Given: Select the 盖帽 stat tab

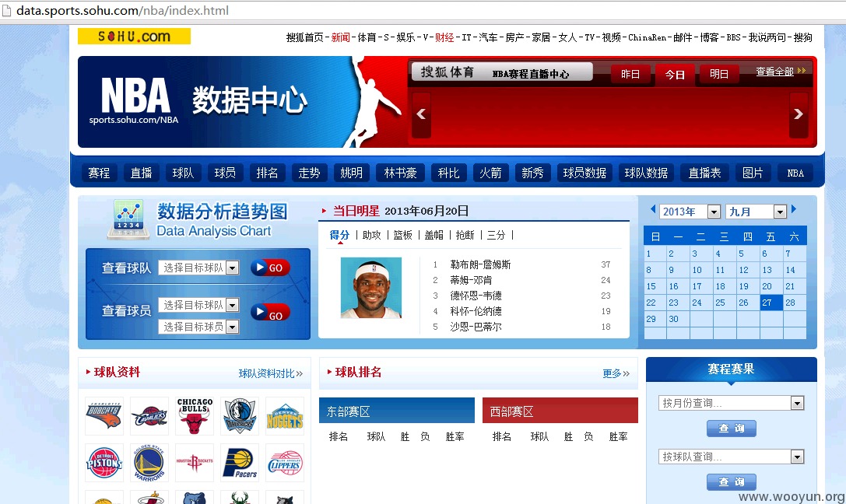Looking at the screenshot, I should [x=434, y=235].
